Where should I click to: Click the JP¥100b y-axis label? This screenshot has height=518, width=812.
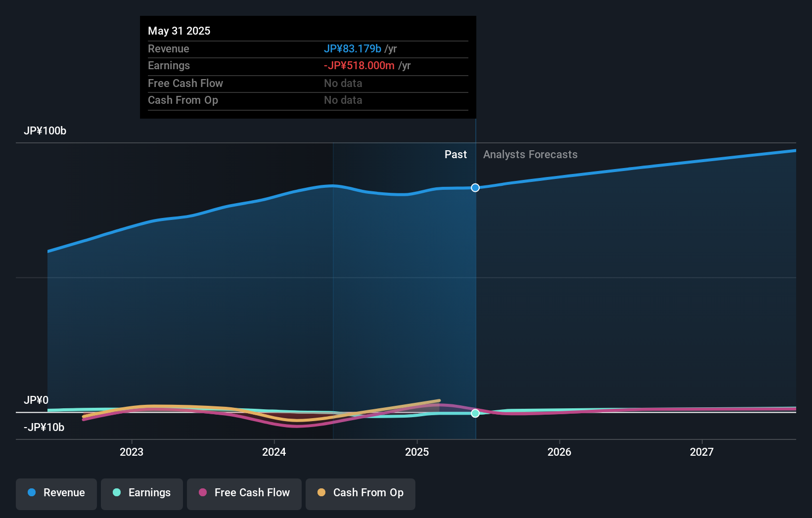[x=45, y=131]
